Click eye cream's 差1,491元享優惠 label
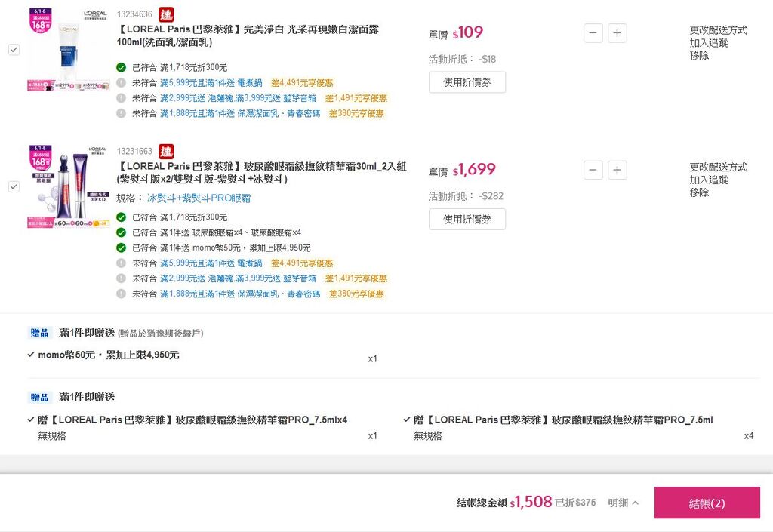Screen dimensions: 773x532 (356, 278)
